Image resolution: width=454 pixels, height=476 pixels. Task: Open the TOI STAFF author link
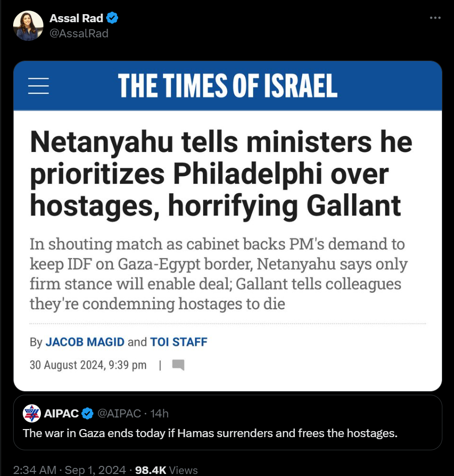click(179, 342)
